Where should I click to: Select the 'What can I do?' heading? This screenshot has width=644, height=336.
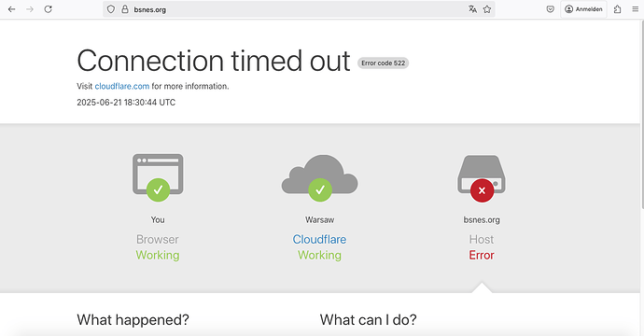coord(368,319)
